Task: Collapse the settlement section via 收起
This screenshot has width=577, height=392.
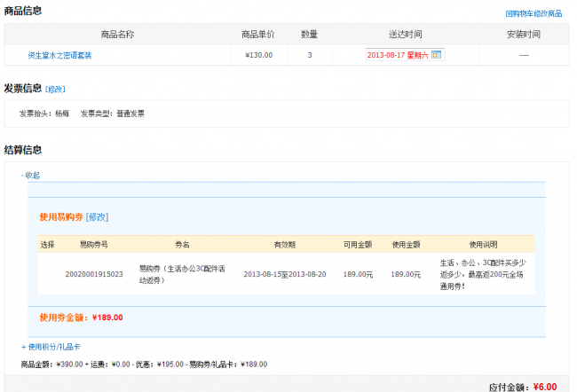Action: pyautogui.click(x=31, y=176)
